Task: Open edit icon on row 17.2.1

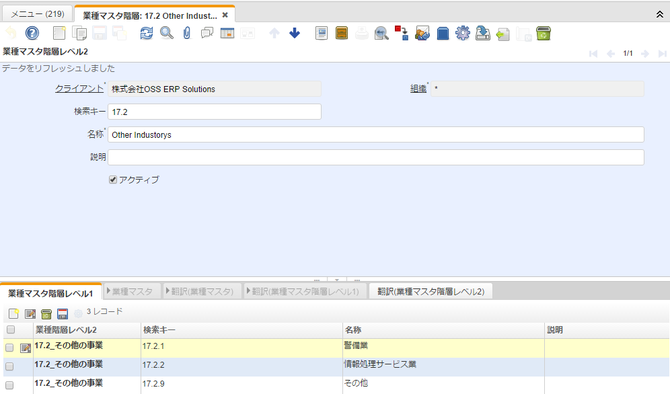Action: 25,348
